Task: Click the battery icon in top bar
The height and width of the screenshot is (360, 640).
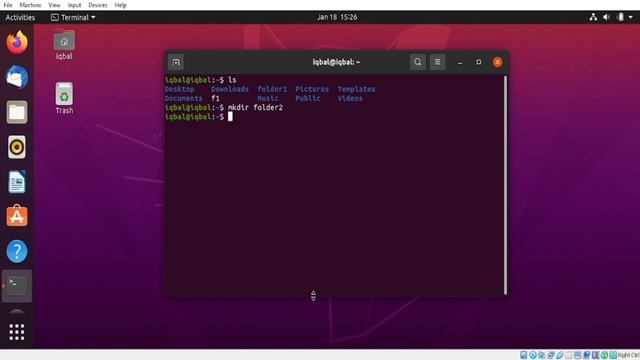Action: (620, 17)
